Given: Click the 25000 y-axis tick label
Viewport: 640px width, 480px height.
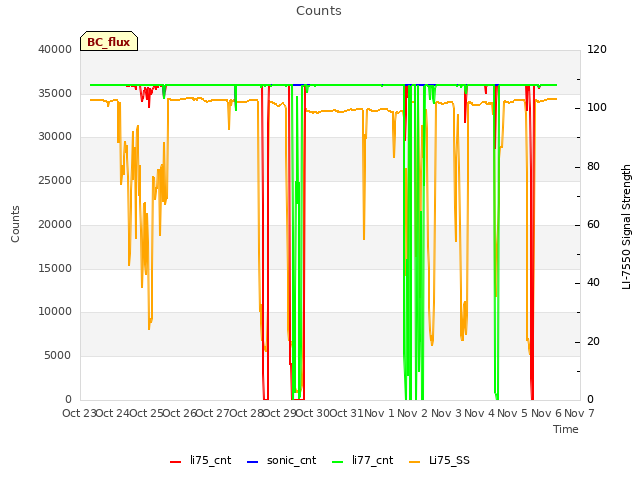Looking at the screenshot, I should tap(55, 180).
